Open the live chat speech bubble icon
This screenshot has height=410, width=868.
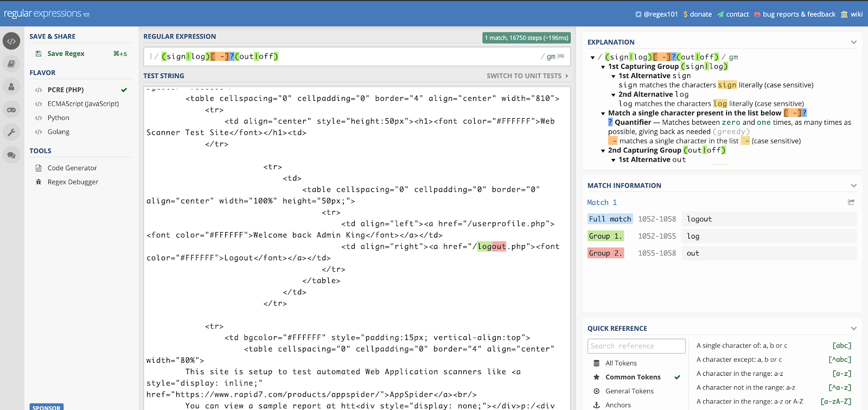click(11, 155)
